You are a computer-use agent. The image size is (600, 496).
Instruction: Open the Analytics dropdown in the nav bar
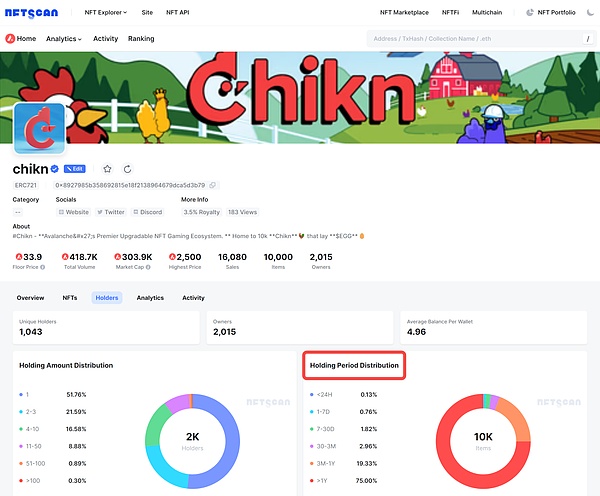pos(64,38)
